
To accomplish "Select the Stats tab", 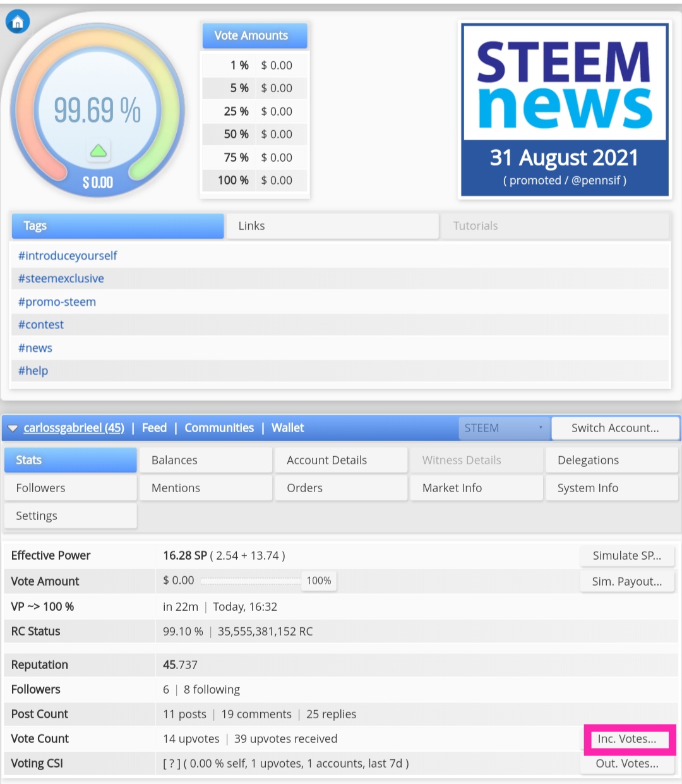I will (x=71, y=460).
